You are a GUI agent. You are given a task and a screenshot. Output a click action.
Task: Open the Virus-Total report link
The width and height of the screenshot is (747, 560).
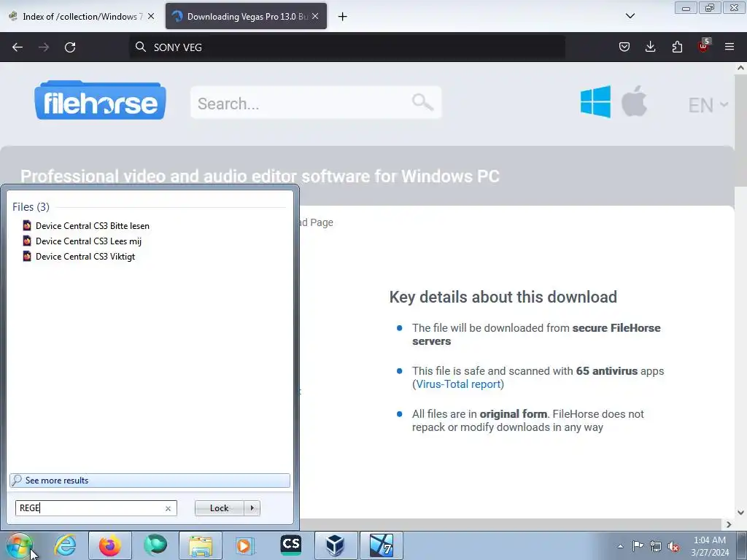tap(458, 384)
